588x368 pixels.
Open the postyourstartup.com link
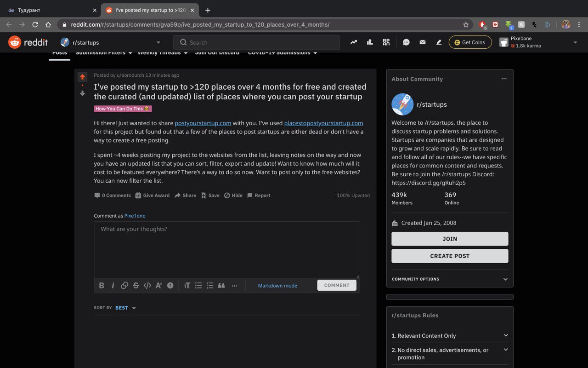click(203, 123)
